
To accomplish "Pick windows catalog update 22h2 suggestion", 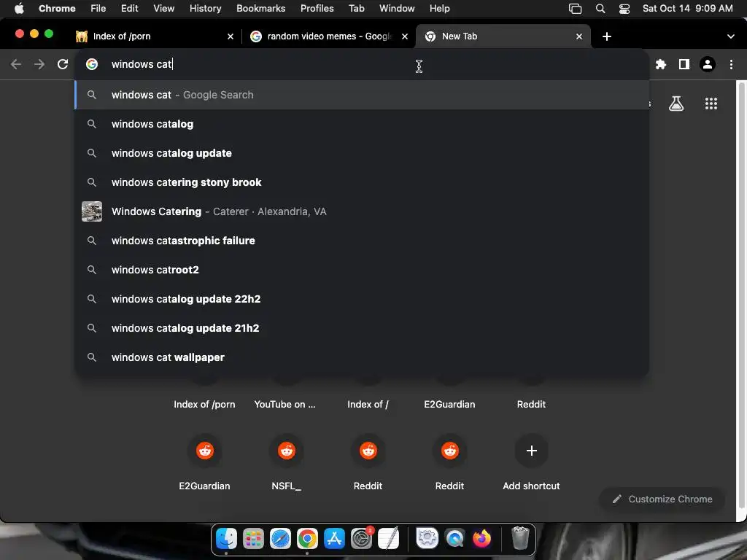I will pos(362,299).
